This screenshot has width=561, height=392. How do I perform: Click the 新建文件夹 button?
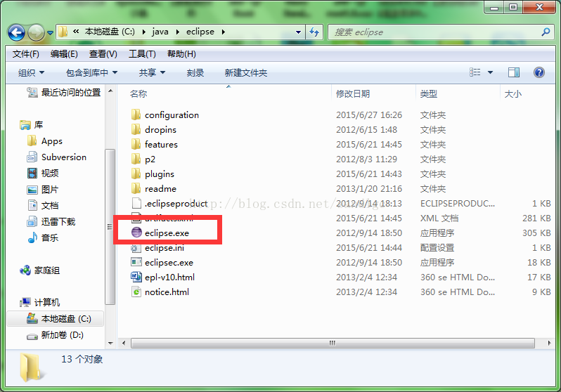[246, 73]
